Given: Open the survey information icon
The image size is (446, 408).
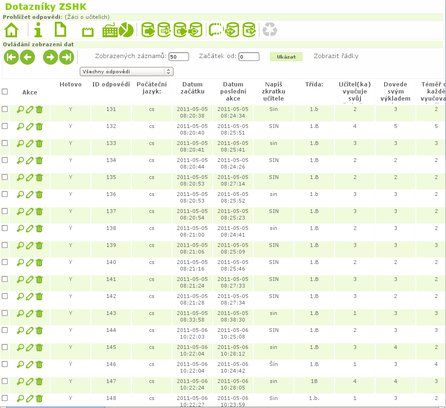Looking at the screenshot, I should tap(38, 30).
